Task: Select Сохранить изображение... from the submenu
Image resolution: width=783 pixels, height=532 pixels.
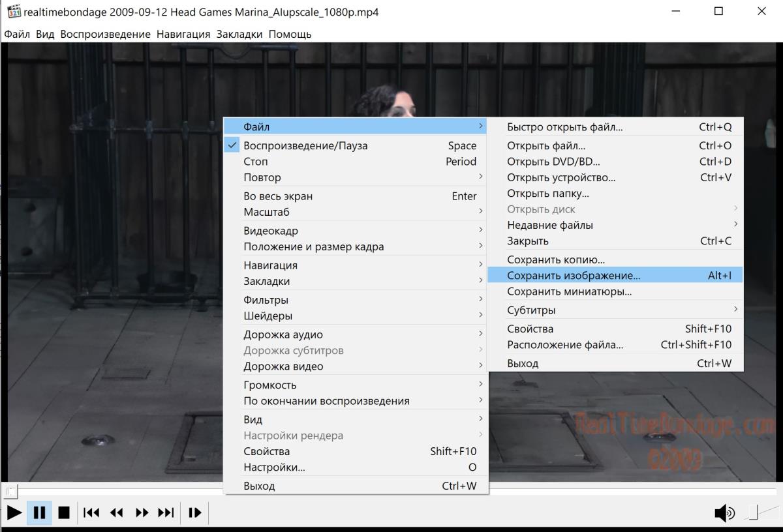Action: click(574, 276)
